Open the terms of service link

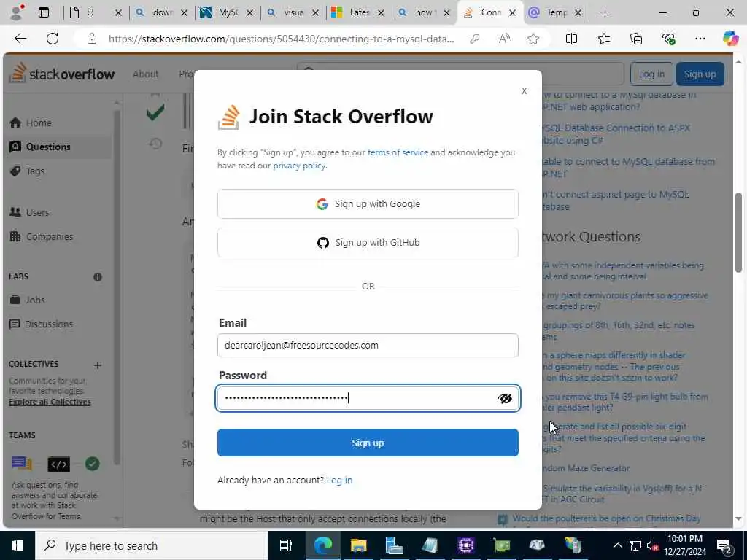(398, 152)
